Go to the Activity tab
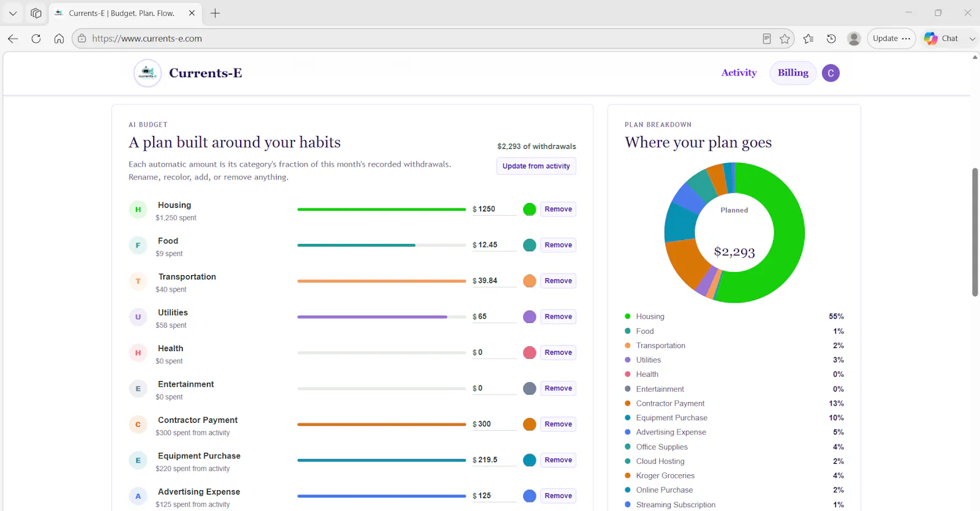This screenshot has width=980, height=511. (739, 72)
